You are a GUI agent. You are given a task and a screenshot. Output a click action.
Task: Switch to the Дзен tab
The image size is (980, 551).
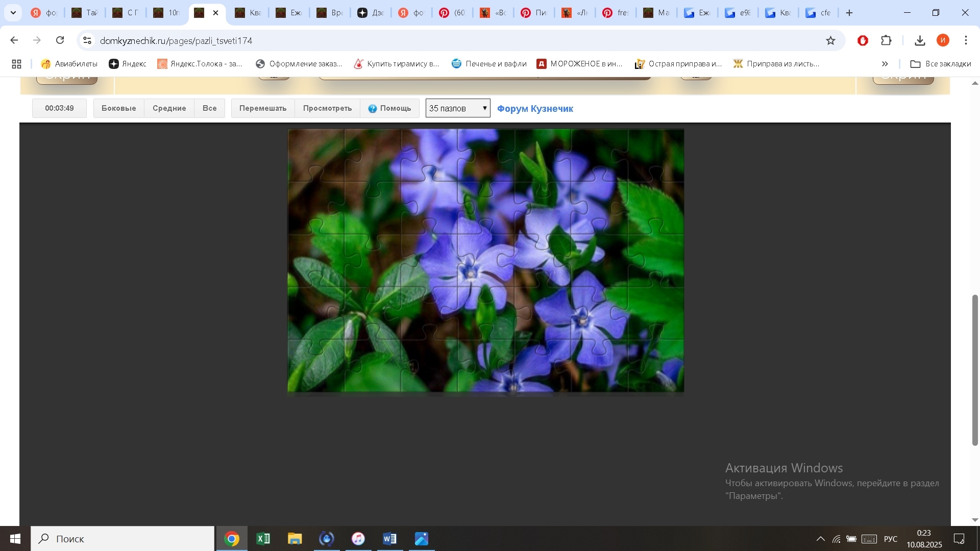click(x=371, y=13)
